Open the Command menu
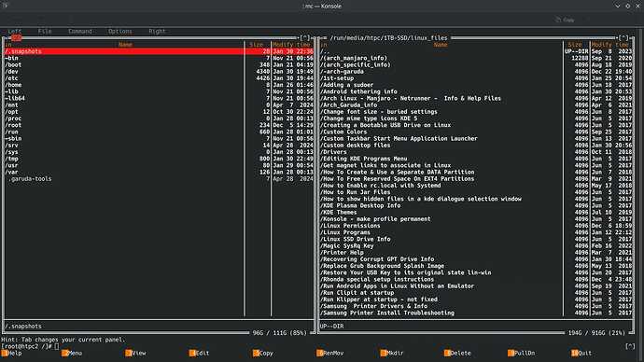The height and width of the screenshot is (362, 644). pos(80,31)
